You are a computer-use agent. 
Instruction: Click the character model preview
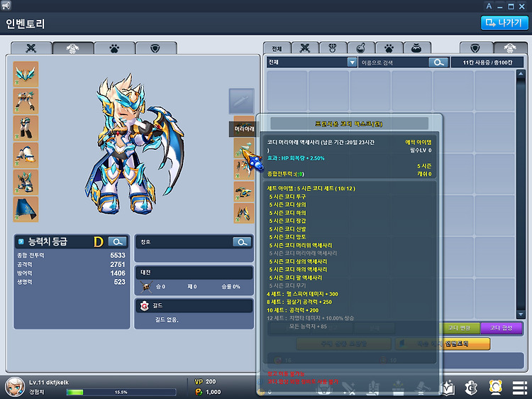click(134, 144)
